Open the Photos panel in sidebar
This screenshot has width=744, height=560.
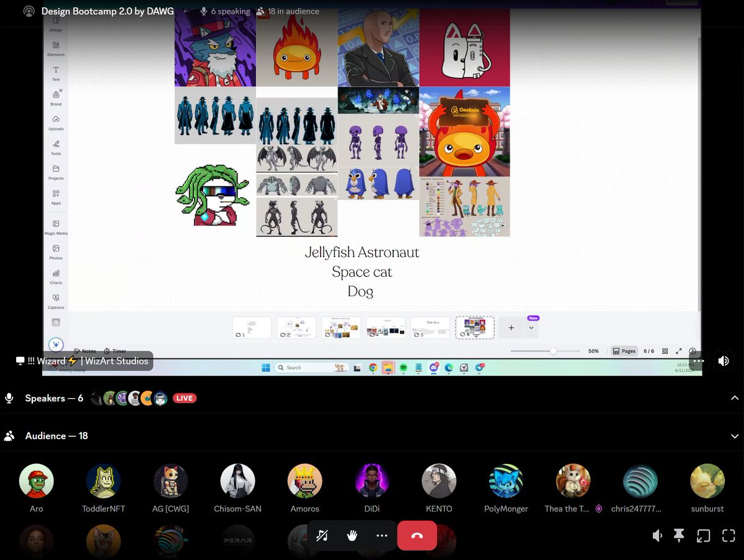[56, 252]
